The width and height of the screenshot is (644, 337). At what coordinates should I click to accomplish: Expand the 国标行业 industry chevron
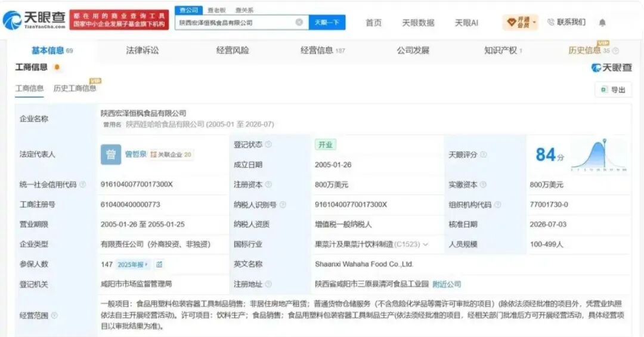tap(426, 245)
